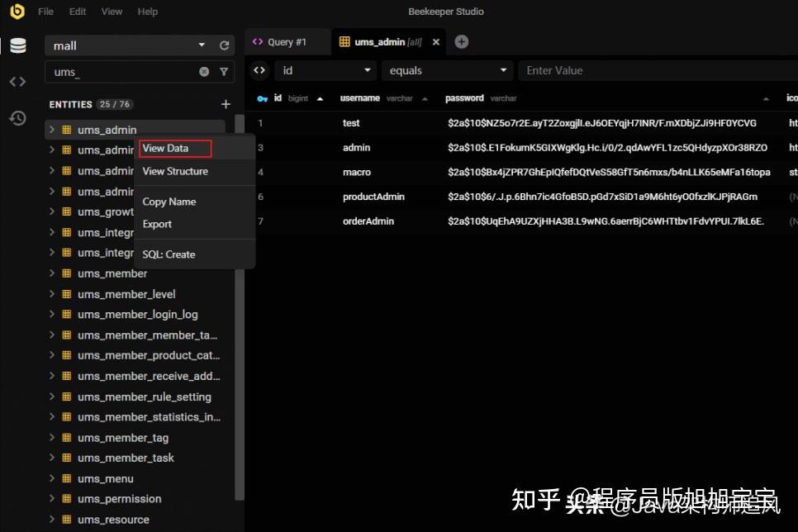The height and width of the screenshot is (532, 798).
Task: Open the File menu
Action: pyautogui.click(x=45, y=12)
